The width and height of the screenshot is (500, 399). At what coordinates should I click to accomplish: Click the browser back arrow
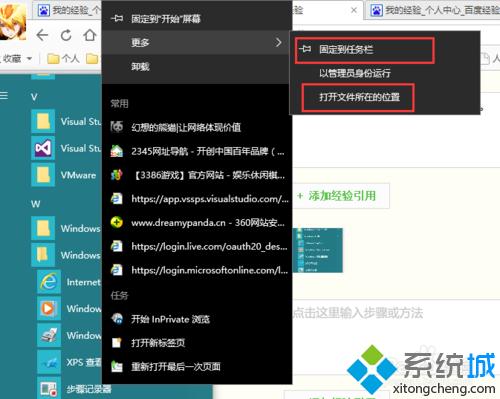(42, 35)
